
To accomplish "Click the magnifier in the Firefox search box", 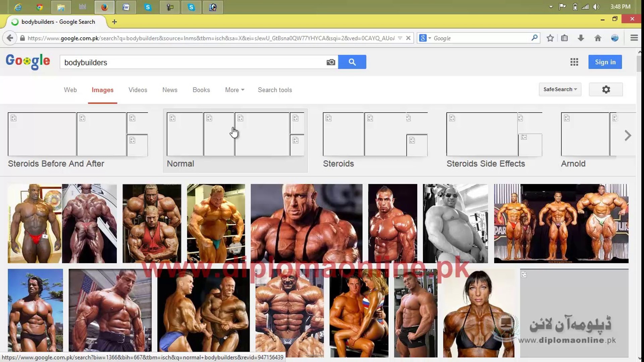I will pos(534,38).
